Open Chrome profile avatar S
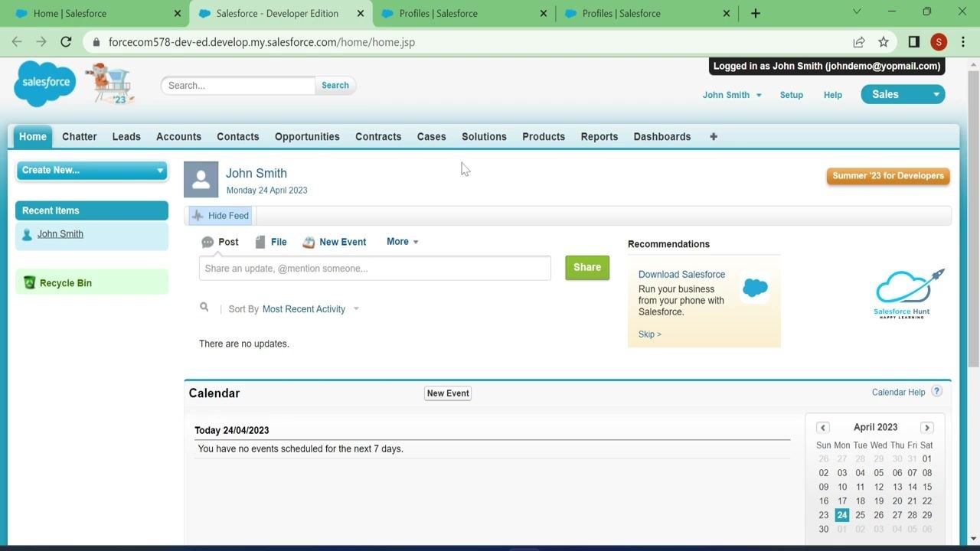The width and height of the screenshot is (980, 551). coord(939,42)
